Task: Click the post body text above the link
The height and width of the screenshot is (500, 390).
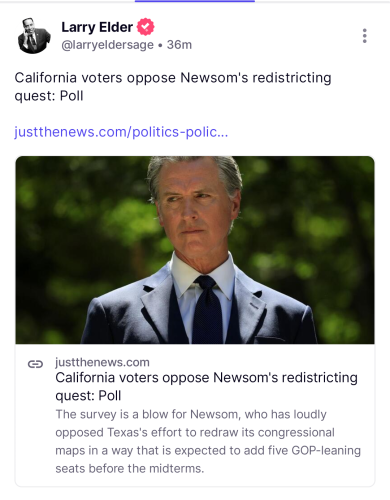Action: point(173,87)
